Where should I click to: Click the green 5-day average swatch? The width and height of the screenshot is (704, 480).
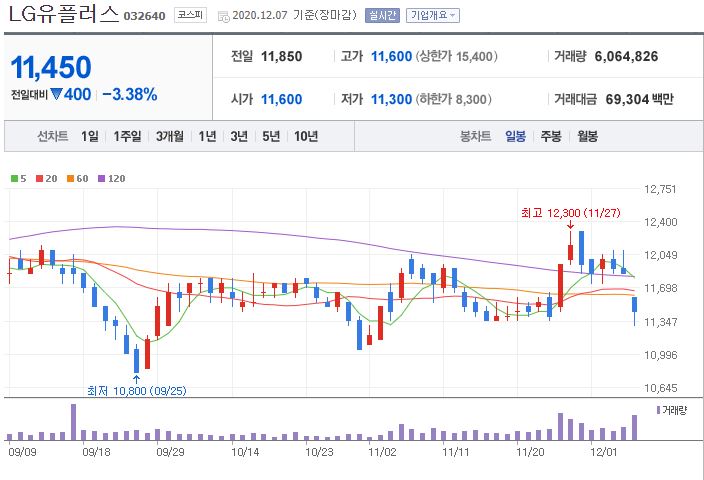coord(14,179)
